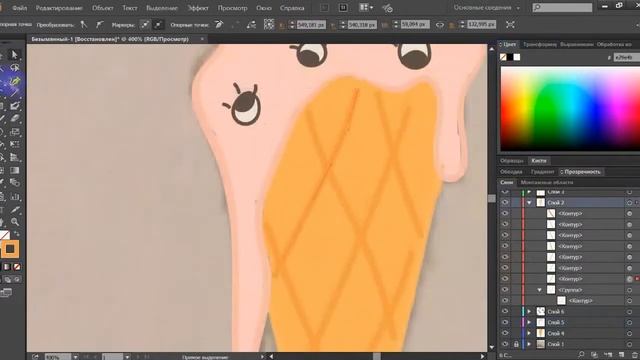Click the Прозрачность tab
Image resolution: width=640 pixels, height=360 pixels.
tap(582, 172)
